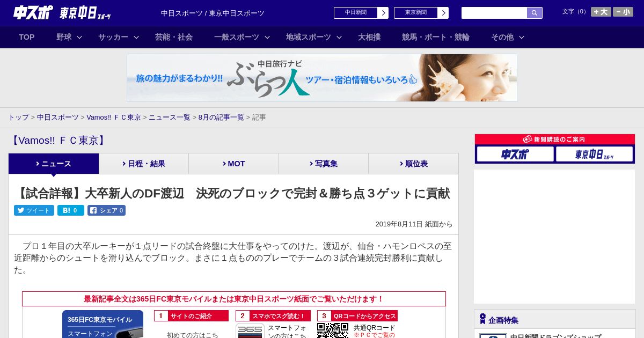The width and height of the screenshot is (644, 338).
Task: Click the 東京中日スポーツ logo in header
Action: tap(85, 13)
